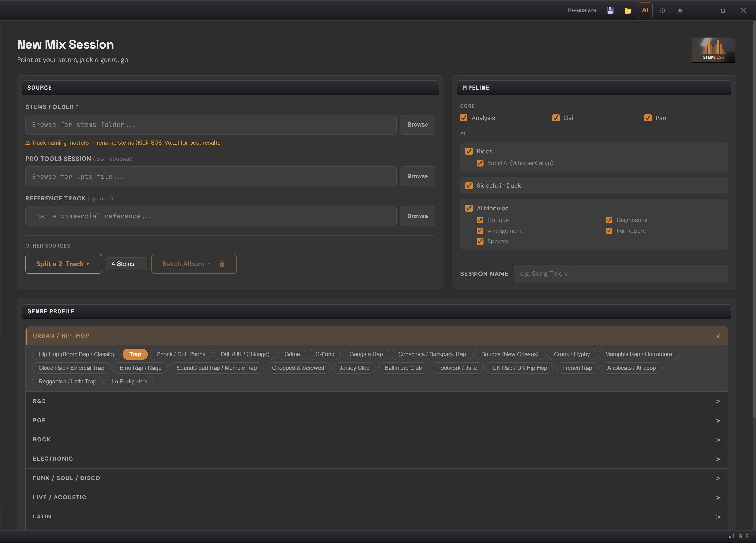756x543 pixels.
Task: Select Emo Rap / Rage genre
Action: [x=140, y=368]
